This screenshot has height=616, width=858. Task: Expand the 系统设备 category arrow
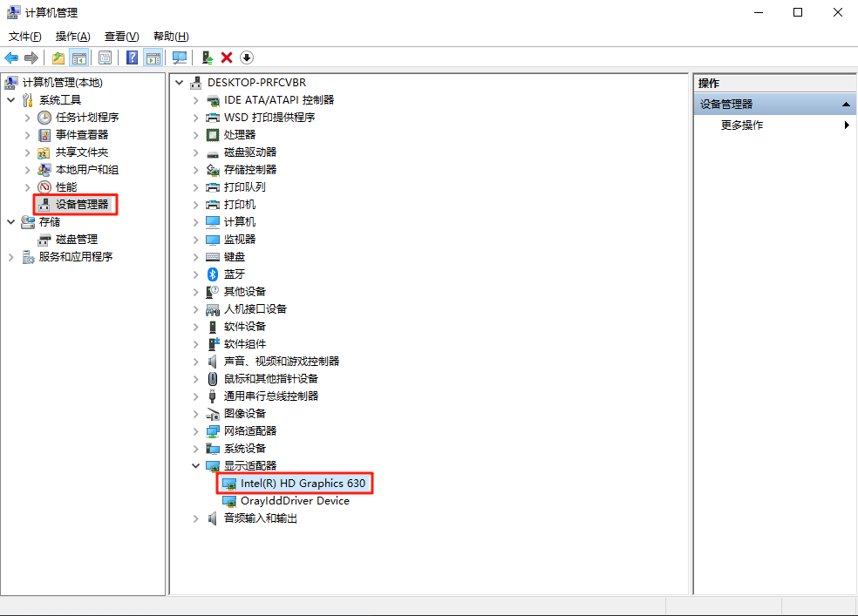pos(195,448)
